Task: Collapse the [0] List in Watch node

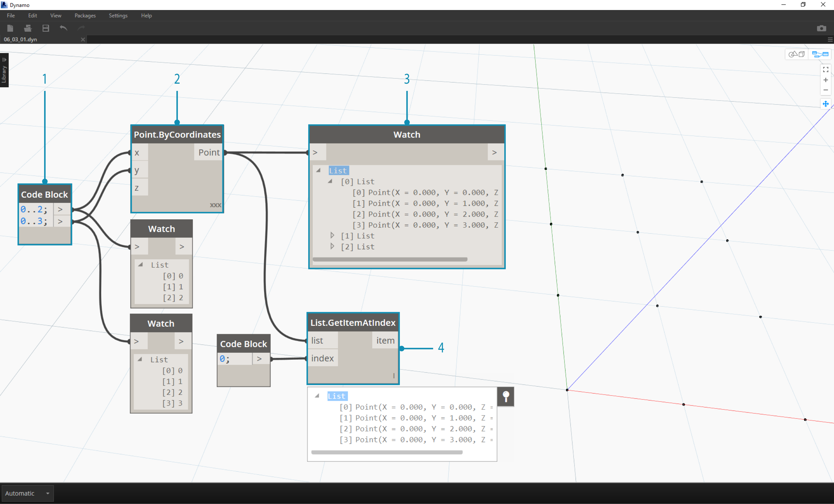Action: point(330,182)
